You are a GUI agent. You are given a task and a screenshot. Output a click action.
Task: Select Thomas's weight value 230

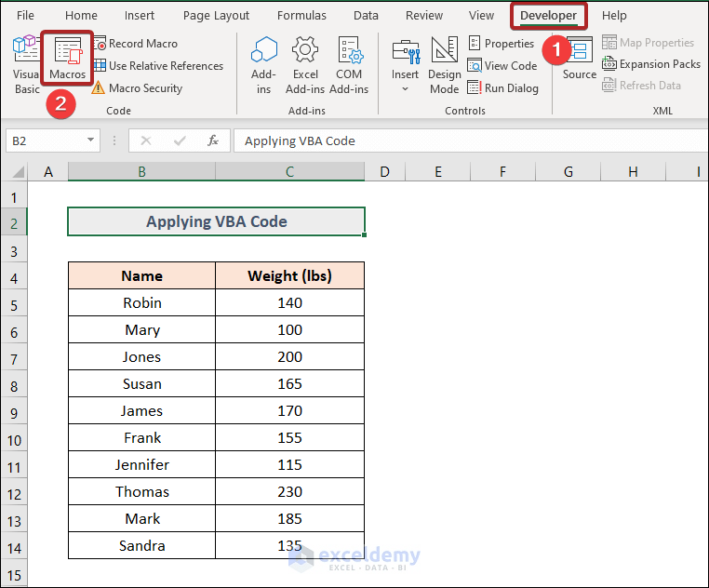(x=290, y=491)
